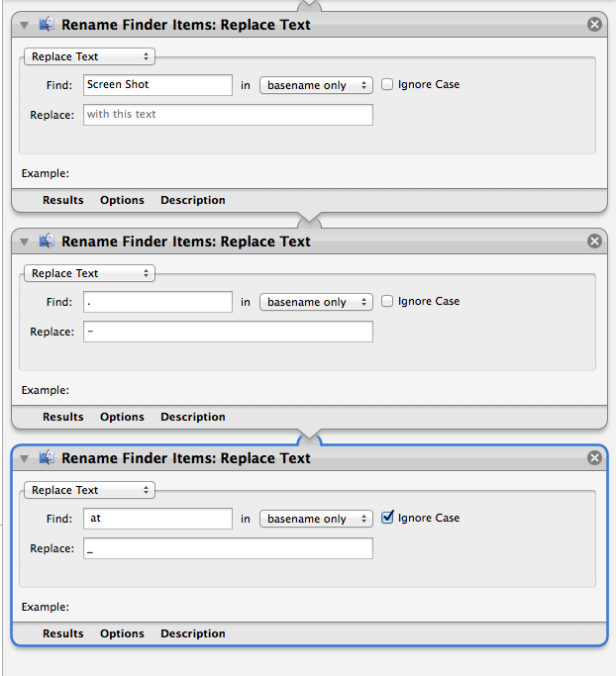616x676 pixels.
Task: Click the Finder icon of third Rename action
Action: tap(47, 458)
